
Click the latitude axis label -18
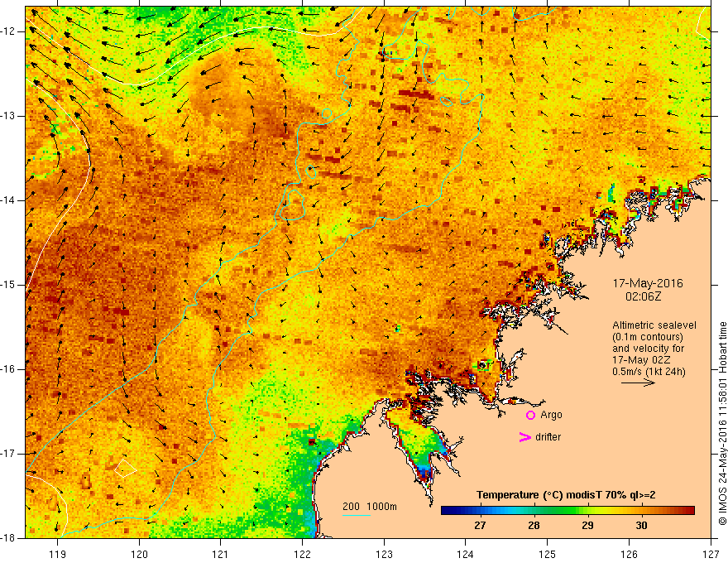(x=9, y=538)
